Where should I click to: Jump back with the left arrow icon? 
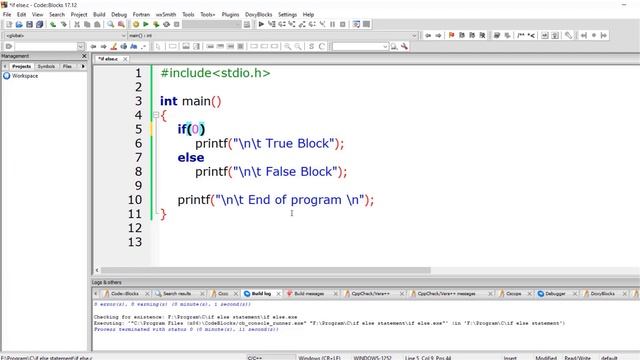428,36
